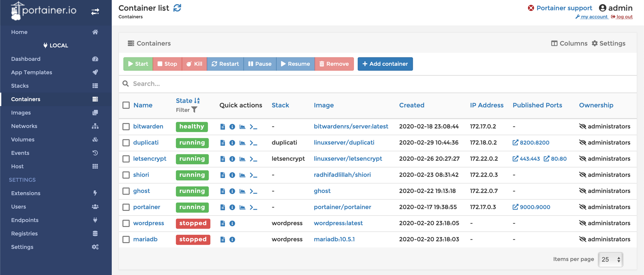Toggle sidebar with the arrows icon

pos(95,12)
